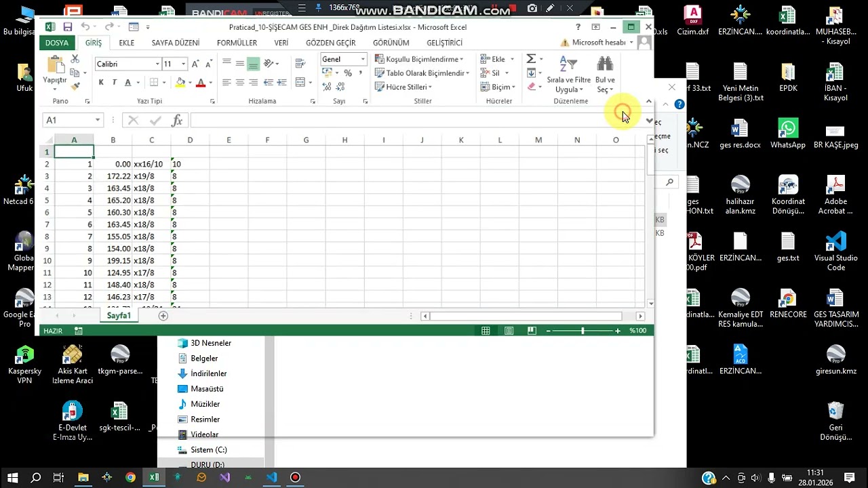Image resolution: width=868 pixels, height=488 pixels.
Task: Toggle Italic formatting button T
Action: click(114, 83)
